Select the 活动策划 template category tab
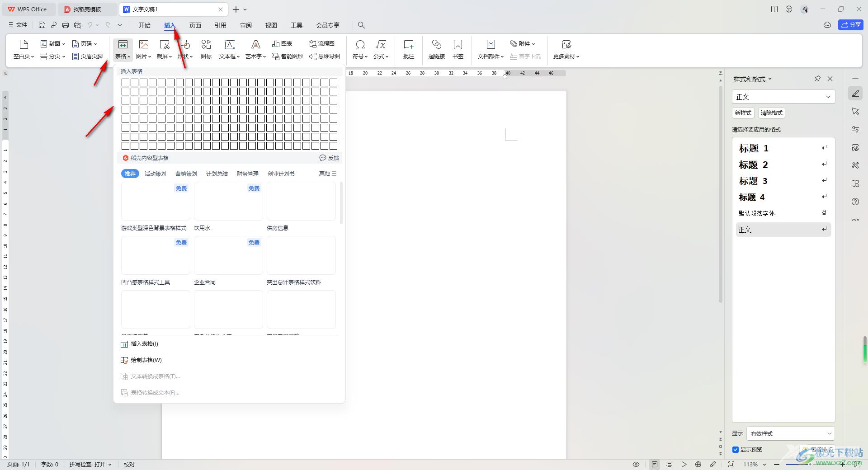Viewport: 868px width, 470px height. point(155,174)
